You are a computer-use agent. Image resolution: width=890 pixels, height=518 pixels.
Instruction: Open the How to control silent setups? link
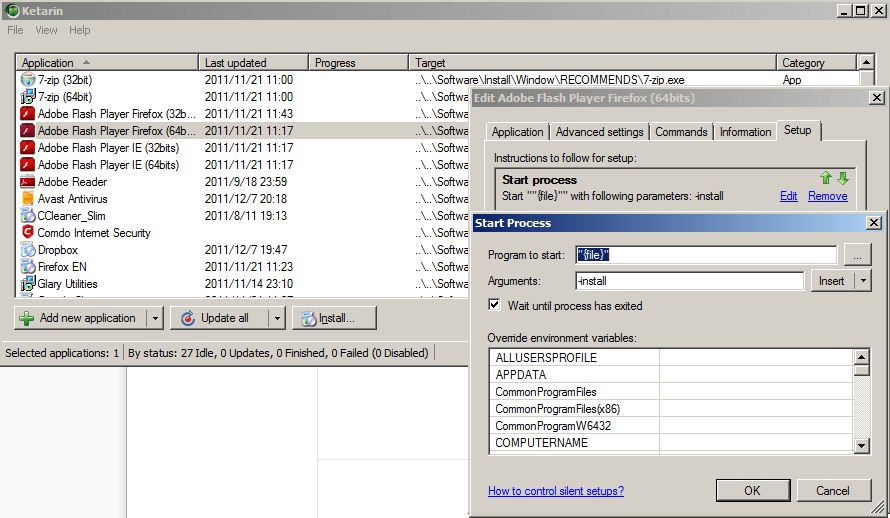point(556,491)
